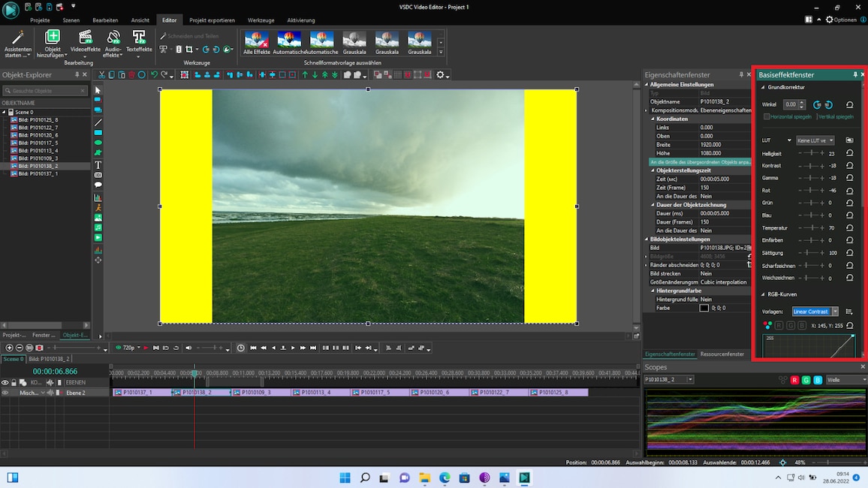Toggle the R channel button in Scopes panel

pyautogui.click(x=795, y=380)
